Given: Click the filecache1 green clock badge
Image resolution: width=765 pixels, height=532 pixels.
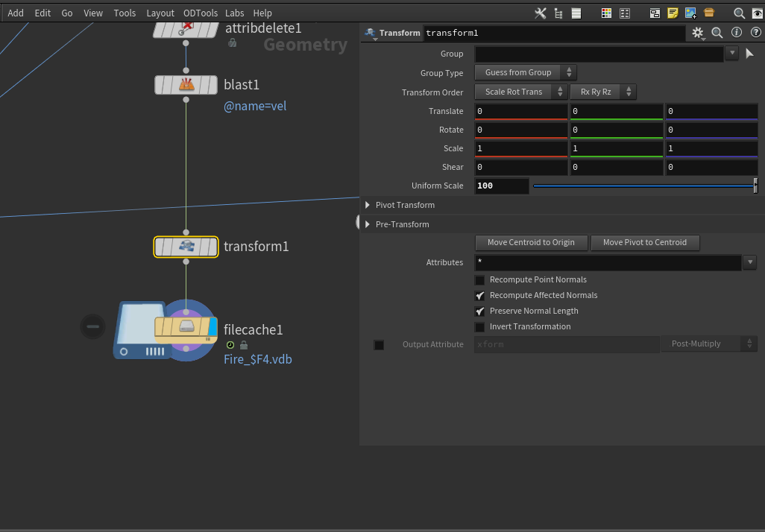Looking at the screenshot, I should click(230, 345).
